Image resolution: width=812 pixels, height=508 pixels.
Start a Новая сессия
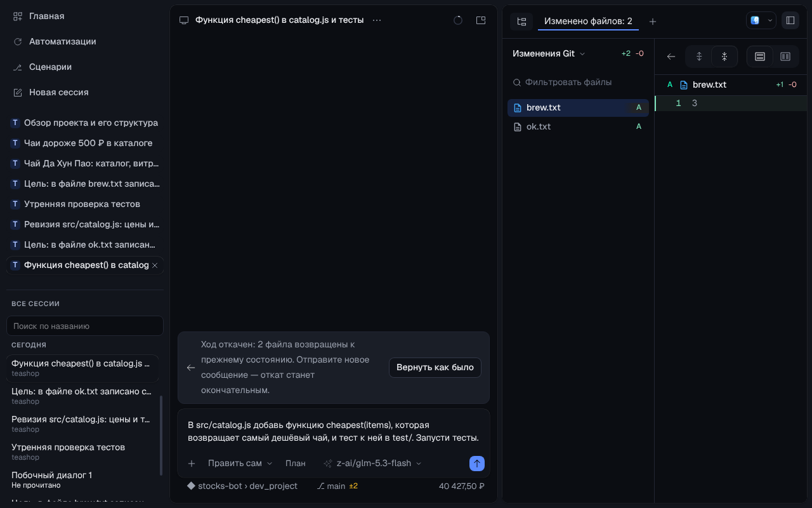pos(84,92)
